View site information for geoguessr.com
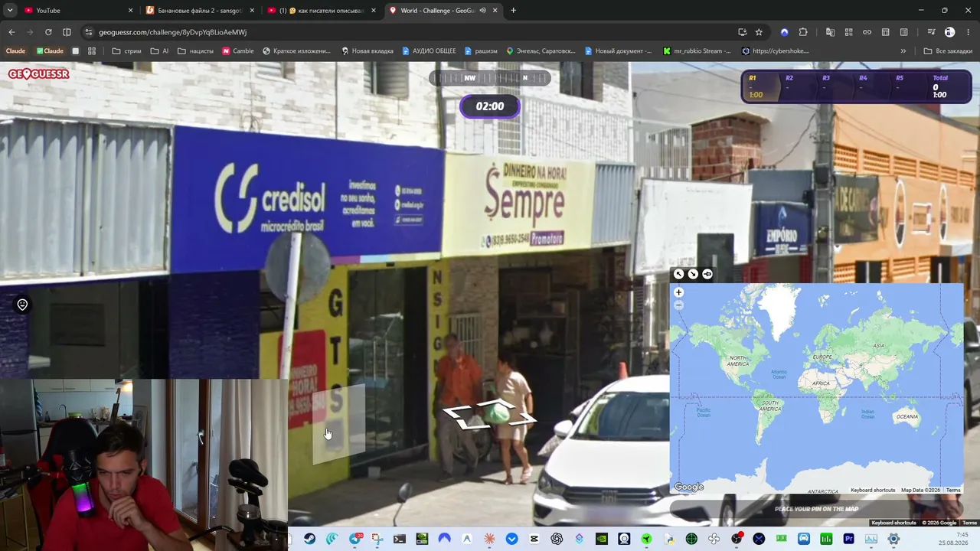This screenshot has width=980, height=551. [x=89, y=32]
